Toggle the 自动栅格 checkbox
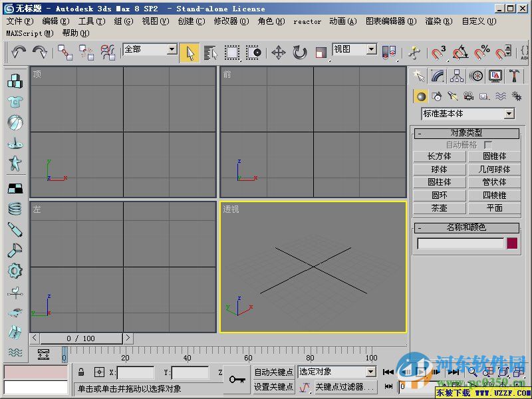Screen dimensions: 532x399 pyautogui.click(x=487, y=145)
